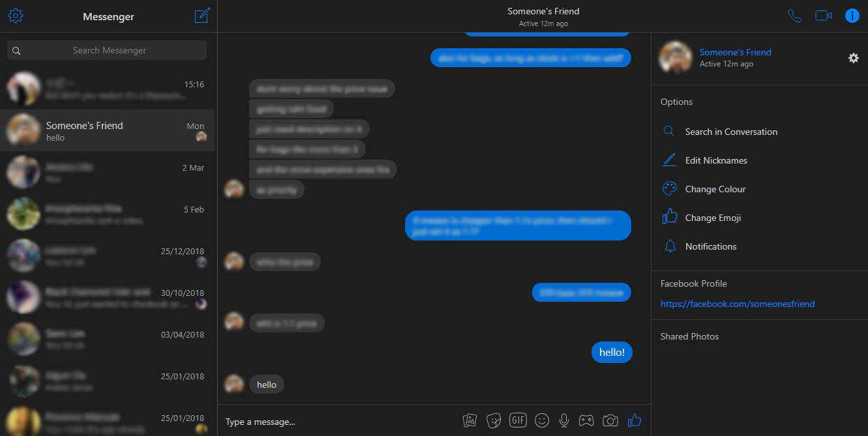Record a voice clip with microphone

[564, 420]
